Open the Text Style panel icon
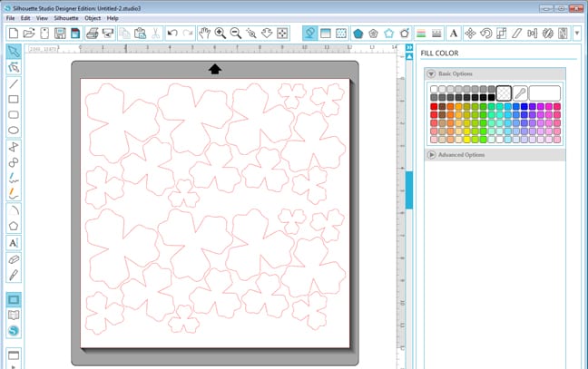Image resolution: width=588 pixels, height=369 pixels. tap(454, 34)
